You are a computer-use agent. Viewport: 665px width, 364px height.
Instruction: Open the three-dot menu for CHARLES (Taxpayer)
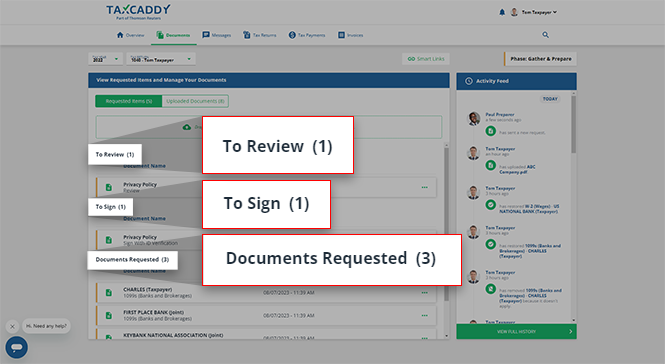(x=425, y=292)
